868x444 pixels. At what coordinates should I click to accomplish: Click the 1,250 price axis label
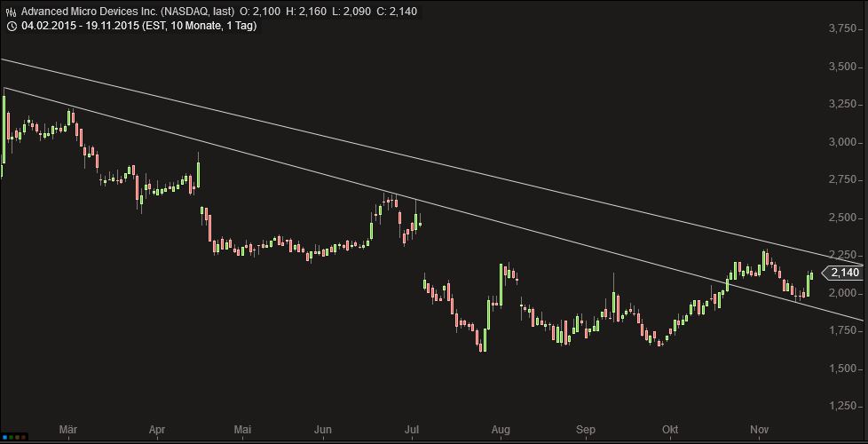point(843,406)
